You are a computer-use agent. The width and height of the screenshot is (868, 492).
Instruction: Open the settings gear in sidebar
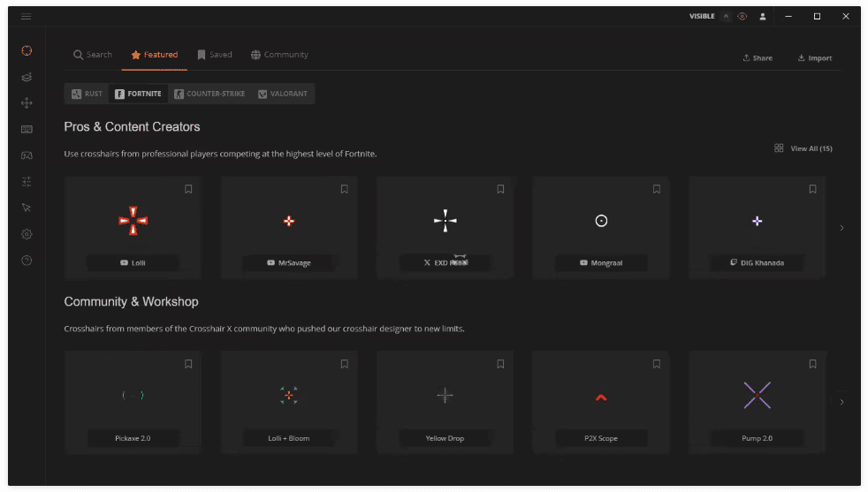click(27, 234)
